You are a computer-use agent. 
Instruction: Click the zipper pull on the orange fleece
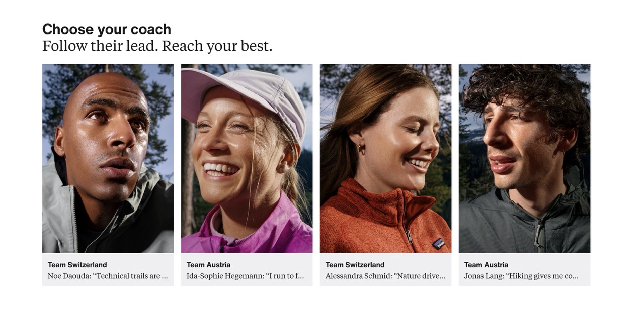pyautogui.click(x=410, y=237)
